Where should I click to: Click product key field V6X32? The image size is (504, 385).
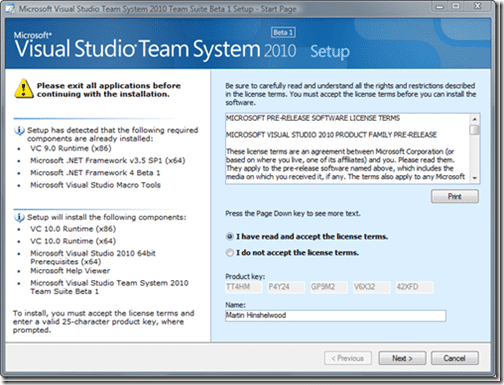(x=372, y=287)
